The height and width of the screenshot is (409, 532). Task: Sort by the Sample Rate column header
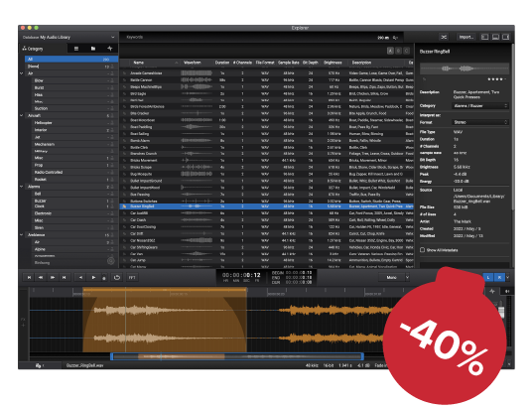click(x=289, y=63)
